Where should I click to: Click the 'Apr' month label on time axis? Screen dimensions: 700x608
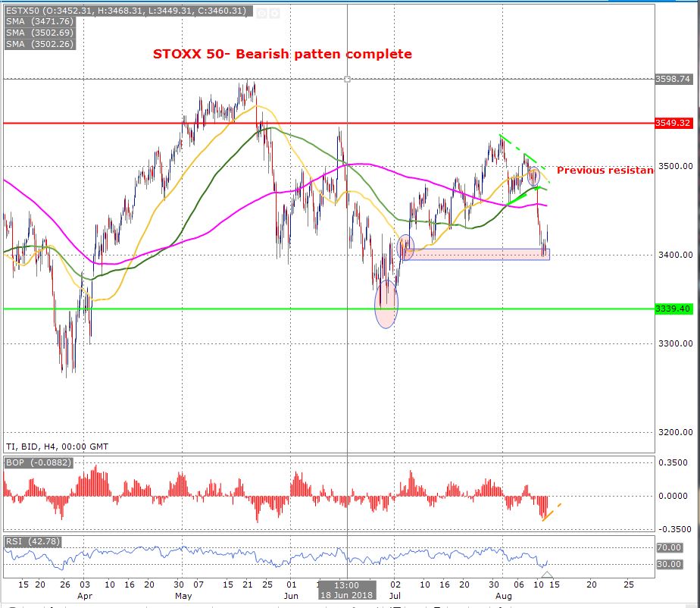84,596
